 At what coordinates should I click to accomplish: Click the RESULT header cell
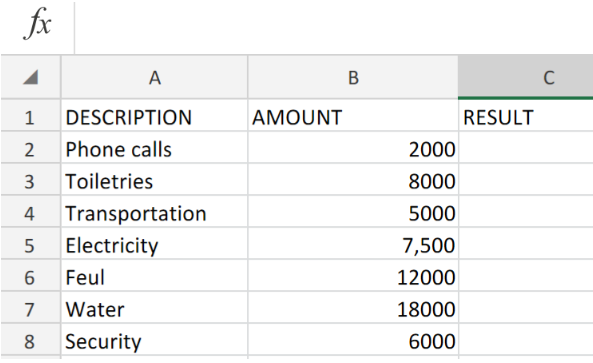point(526,116)
